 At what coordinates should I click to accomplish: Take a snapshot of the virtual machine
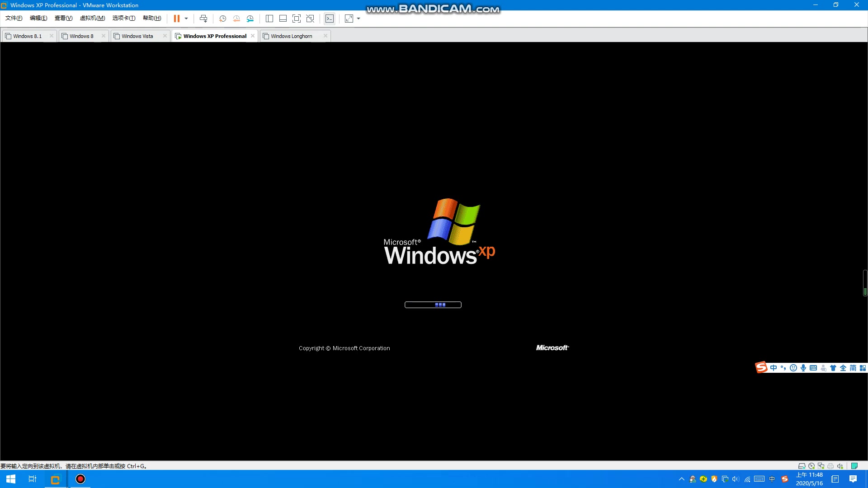coord(222,19)
